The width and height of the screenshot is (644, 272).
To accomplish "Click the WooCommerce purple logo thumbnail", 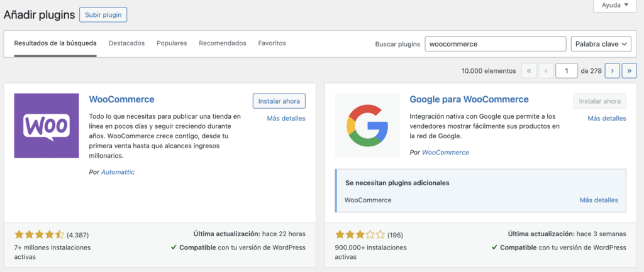I will pos(47,126).
